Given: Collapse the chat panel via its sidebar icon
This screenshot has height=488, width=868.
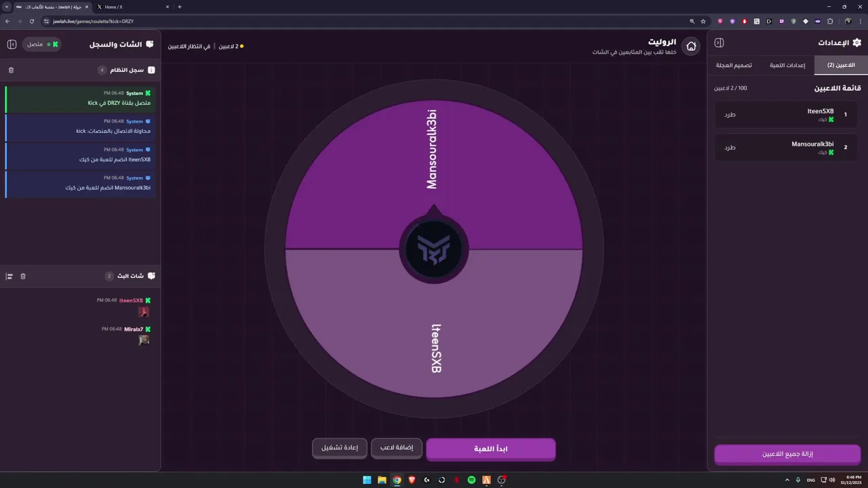Looking at the screenshot, I should click(x=12, y=44).
